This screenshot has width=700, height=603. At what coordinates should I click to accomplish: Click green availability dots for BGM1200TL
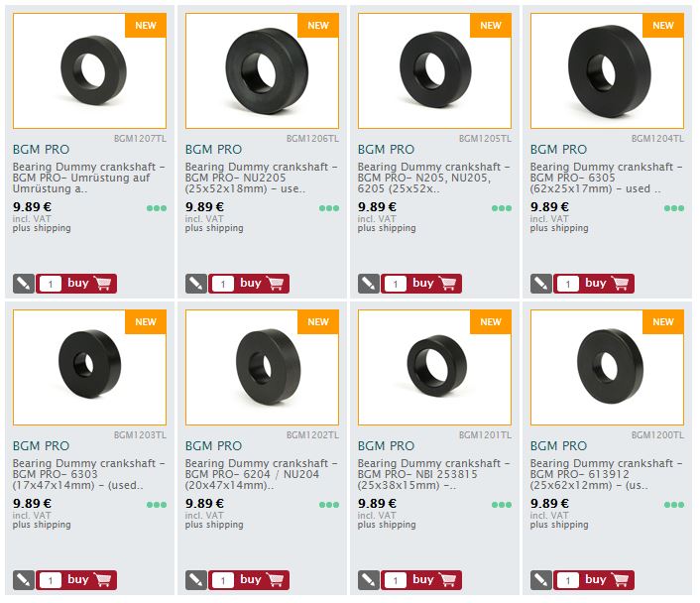[674, 505]
